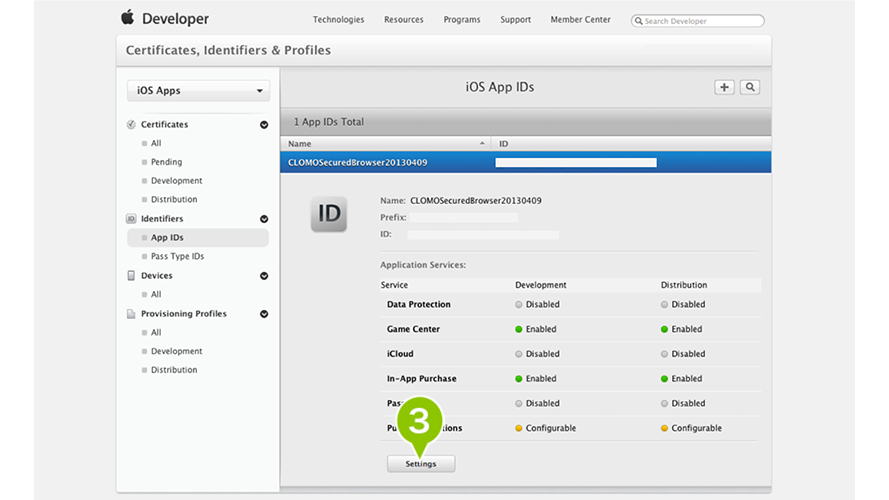Click the Certificates section heading

pyautogui.click(x=164, y=124)
